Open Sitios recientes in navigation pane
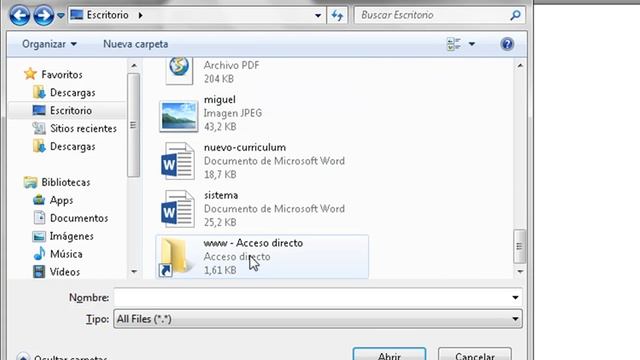 point(83,129)
